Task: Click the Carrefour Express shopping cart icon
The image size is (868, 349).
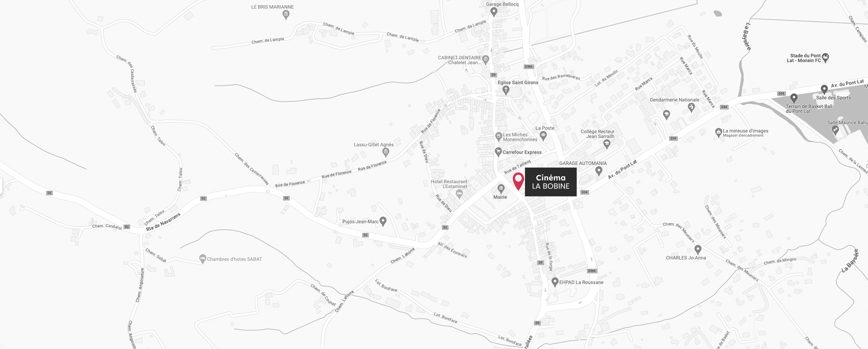Action: (498, 152)
